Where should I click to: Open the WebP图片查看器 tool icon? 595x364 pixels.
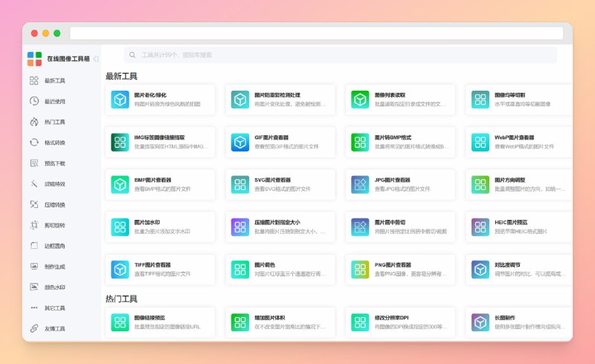click(x=480, y=142)
